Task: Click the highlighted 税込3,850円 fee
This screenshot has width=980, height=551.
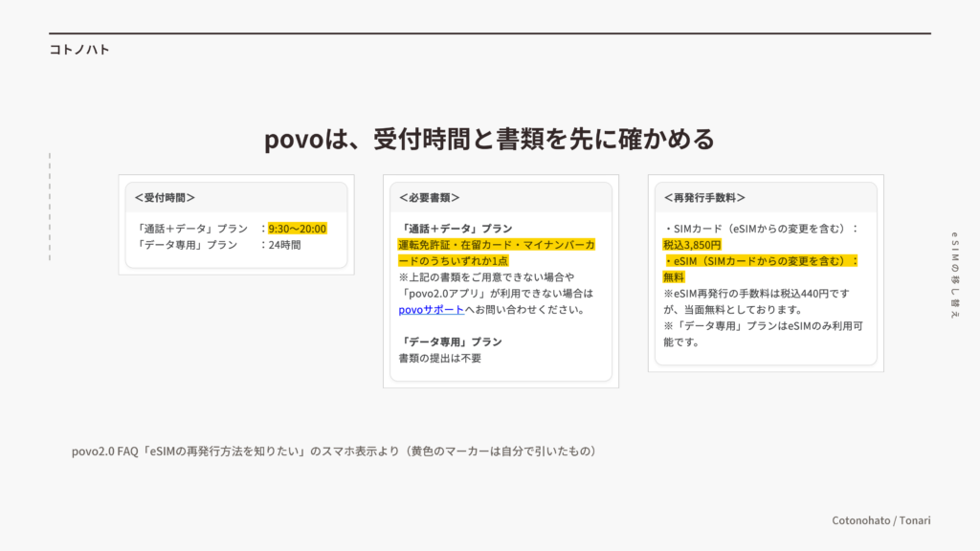Action: click(693, 245)
